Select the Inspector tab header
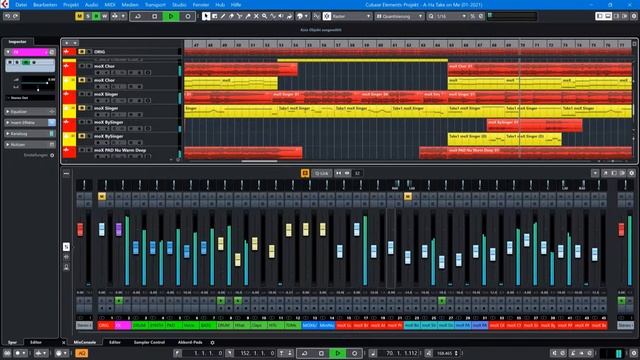The image size is (640, 360). pyautogui.click(x=18, y=42)
